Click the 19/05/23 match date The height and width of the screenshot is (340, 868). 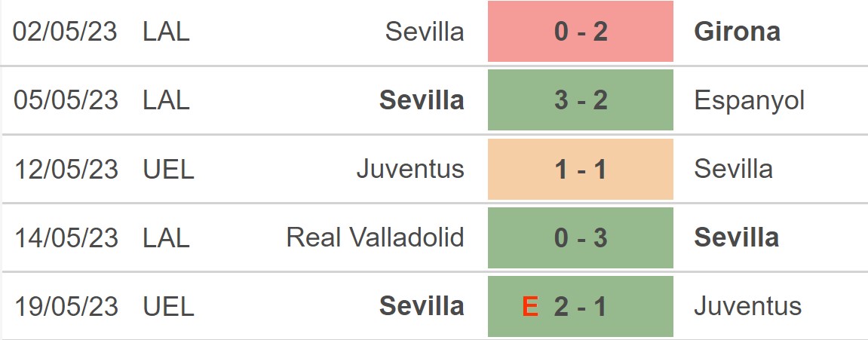(66, 307)
